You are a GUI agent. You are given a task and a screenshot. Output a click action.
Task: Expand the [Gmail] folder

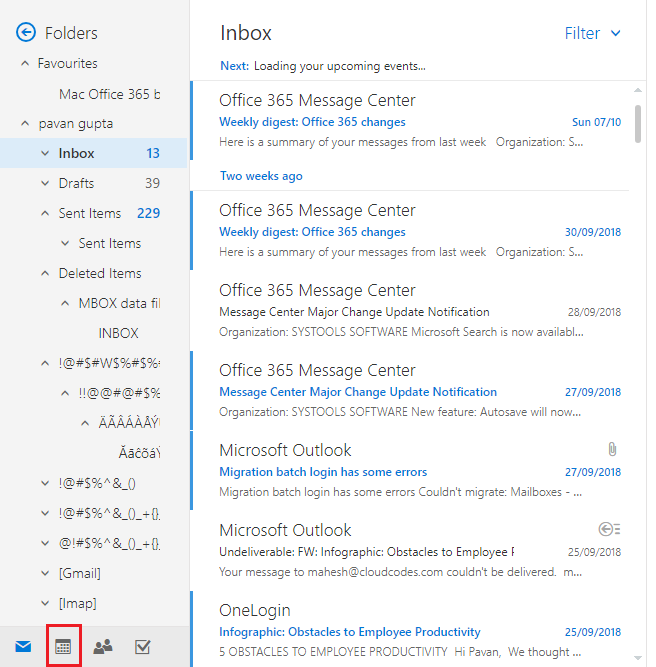(x=45, y=573)
